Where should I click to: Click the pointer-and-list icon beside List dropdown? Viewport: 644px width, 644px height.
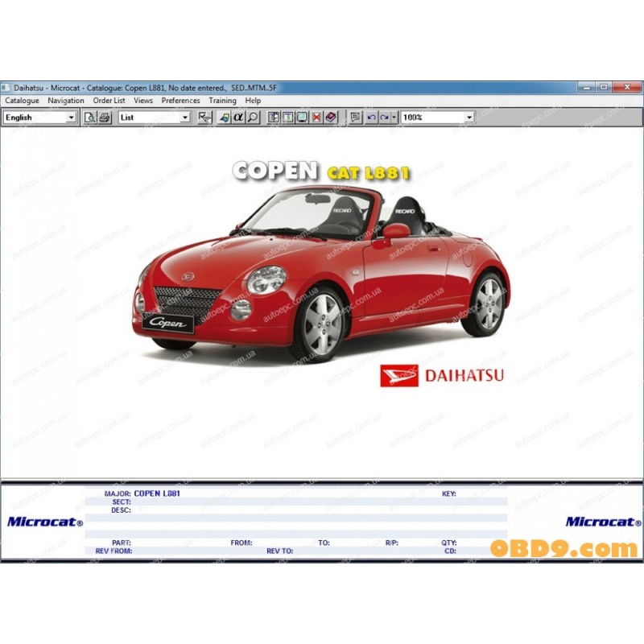pos(204,118)
